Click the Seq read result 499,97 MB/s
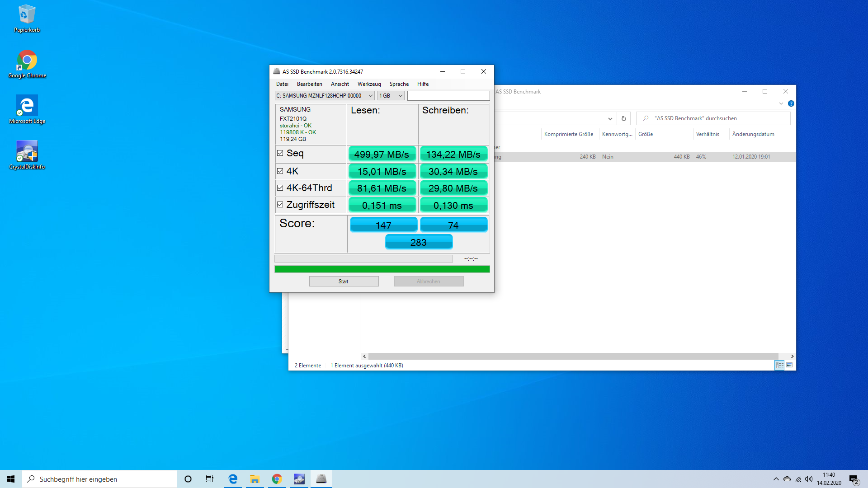This screenshot has width=868, height=488. (382, 154)
